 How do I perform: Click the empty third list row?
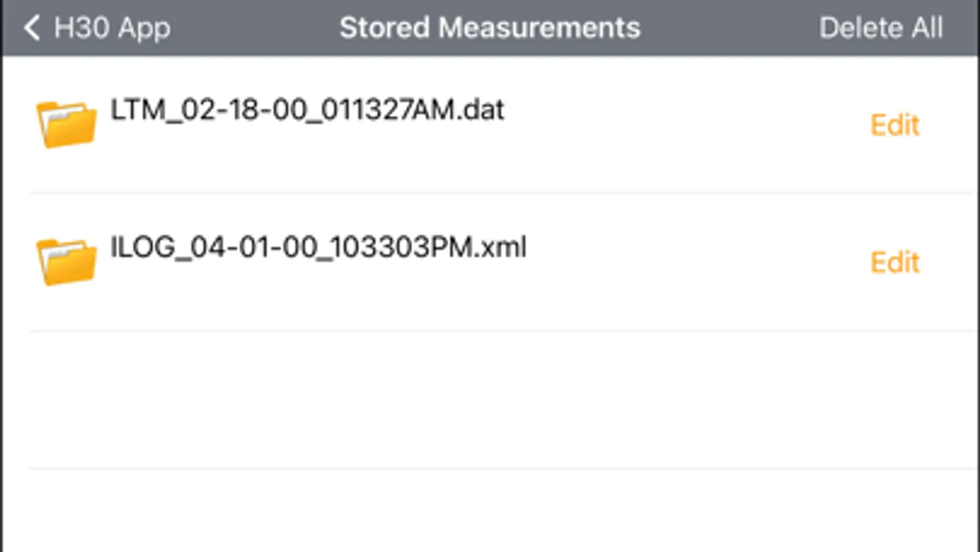tap(490, 400)
